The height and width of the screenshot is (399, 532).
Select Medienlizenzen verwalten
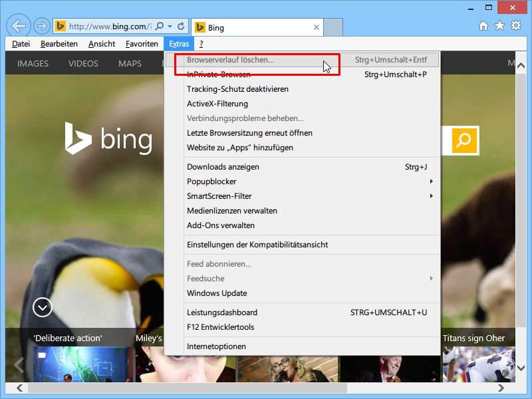click(302, 210)
